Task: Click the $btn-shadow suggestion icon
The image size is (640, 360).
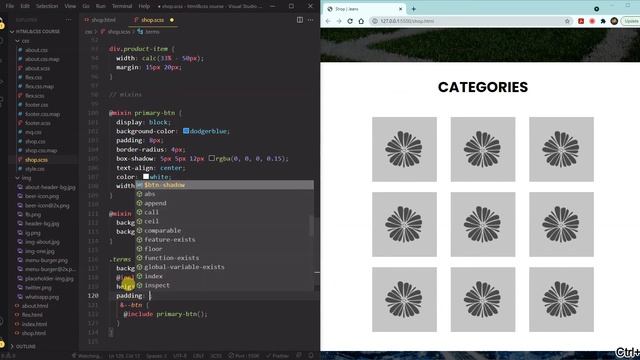Action: [x=140, y=185]
